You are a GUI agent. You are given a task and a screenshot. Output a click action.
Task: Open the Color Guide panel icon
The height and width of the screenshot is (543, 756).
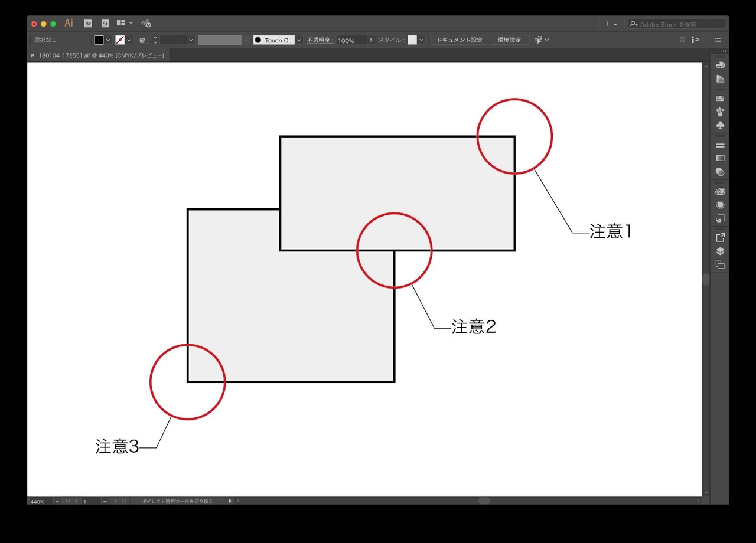coord(720,79)
